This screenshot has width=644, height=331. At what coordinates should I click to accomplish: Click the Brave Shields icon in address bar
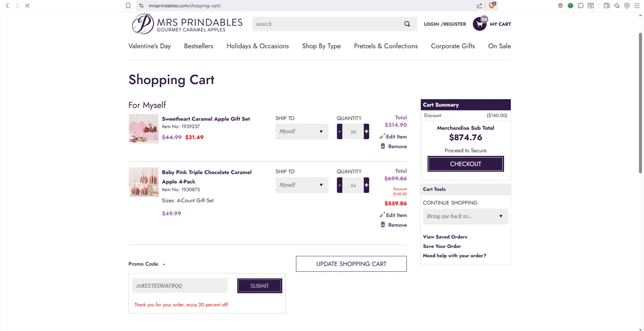(492, 6)
